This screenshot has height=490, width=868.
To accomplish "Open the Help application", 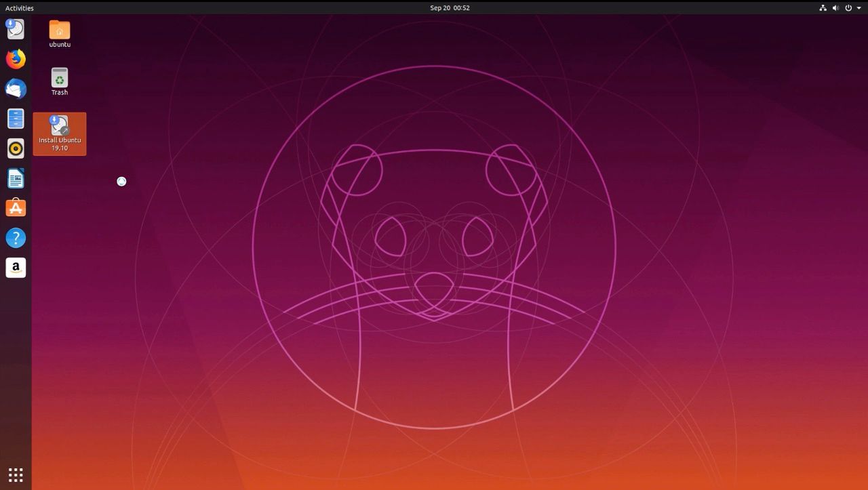I will point(16,238).
